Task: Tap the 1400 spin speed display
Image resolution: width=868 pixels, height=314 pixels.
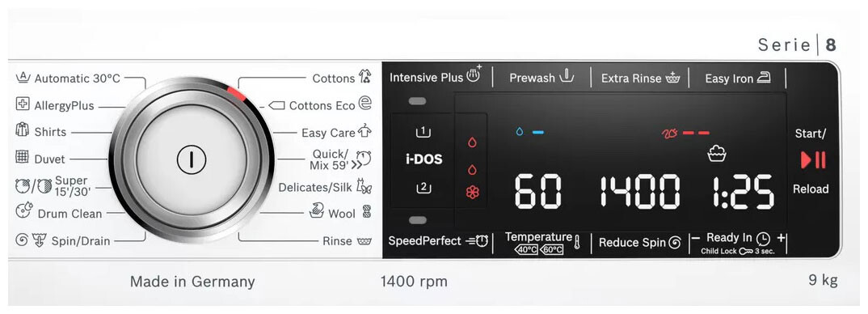Action: tap(640, 192)
